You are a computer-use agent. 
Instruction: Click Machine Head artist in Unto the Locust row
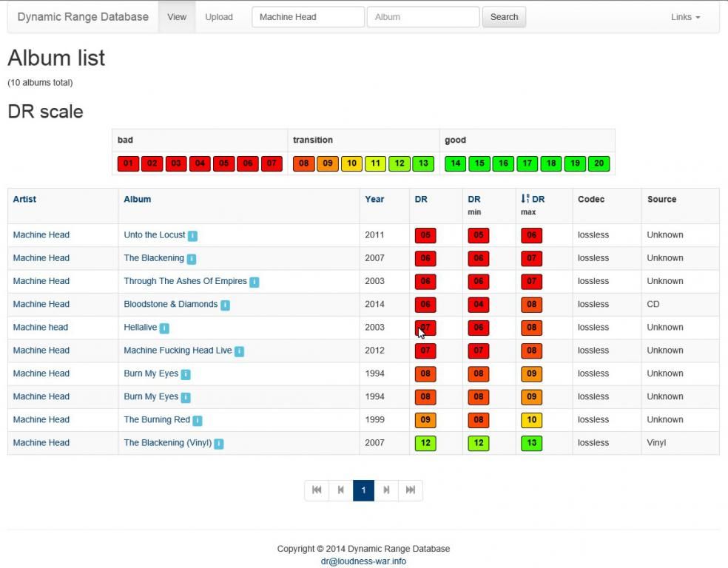tap(41, 234)
